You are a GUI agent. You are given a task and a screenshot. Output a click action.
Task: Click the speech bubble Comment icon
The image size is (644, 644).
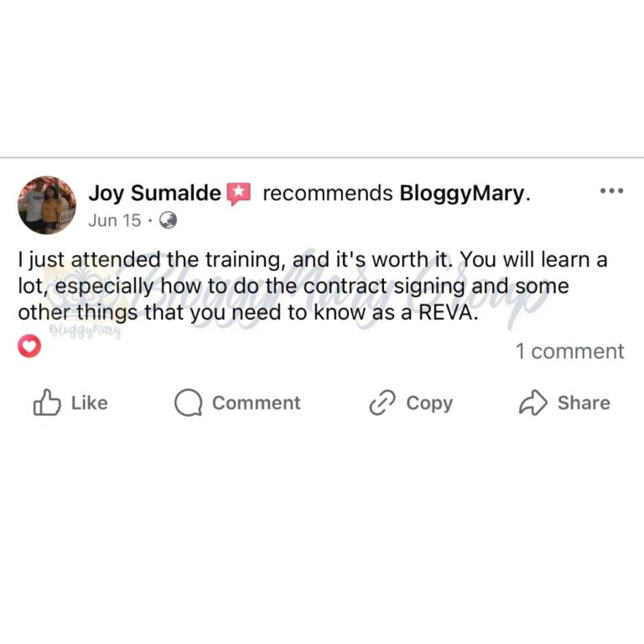pos(188,402)
